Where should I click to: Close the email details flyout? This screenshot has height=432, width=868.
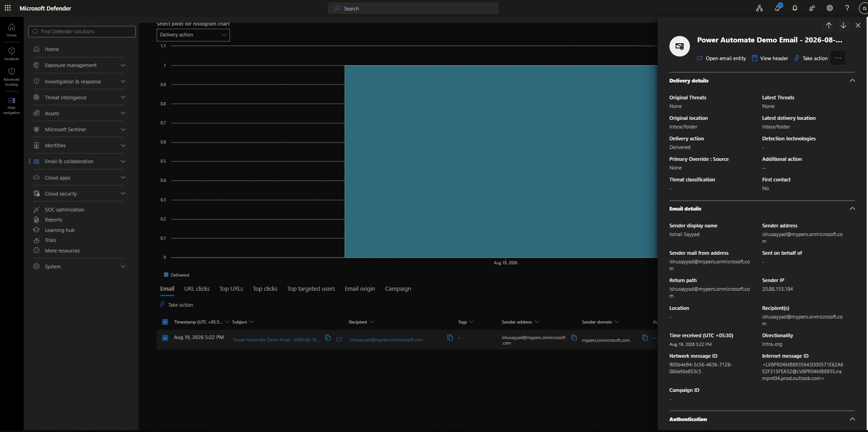(858, 26)
